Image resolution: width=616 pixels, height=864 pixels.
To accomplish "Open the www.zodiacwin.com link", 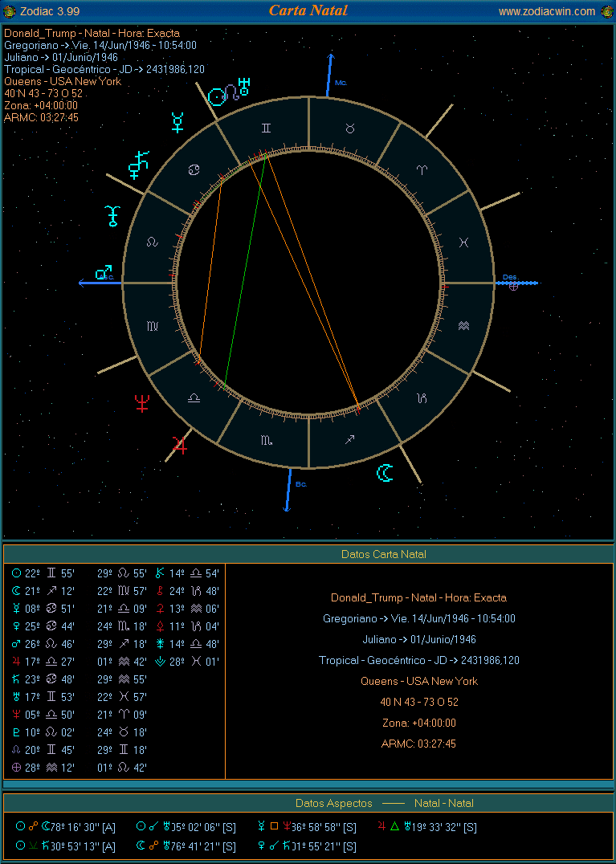I will coord(547,11).
